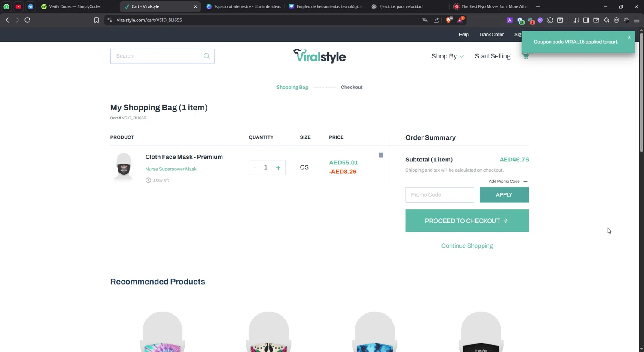Open Leo AI sparkle icon

click(x=606, y=20)
